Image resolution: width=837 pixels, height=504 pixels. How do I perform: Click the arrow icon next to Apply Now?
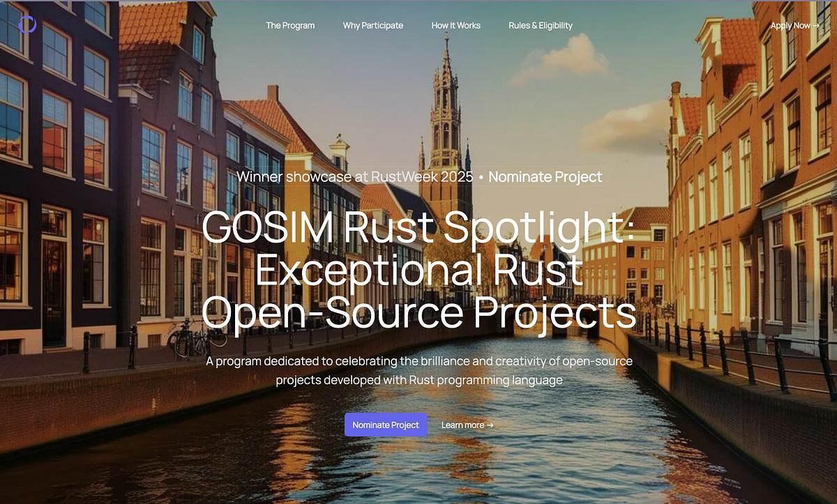coord(817,25)
